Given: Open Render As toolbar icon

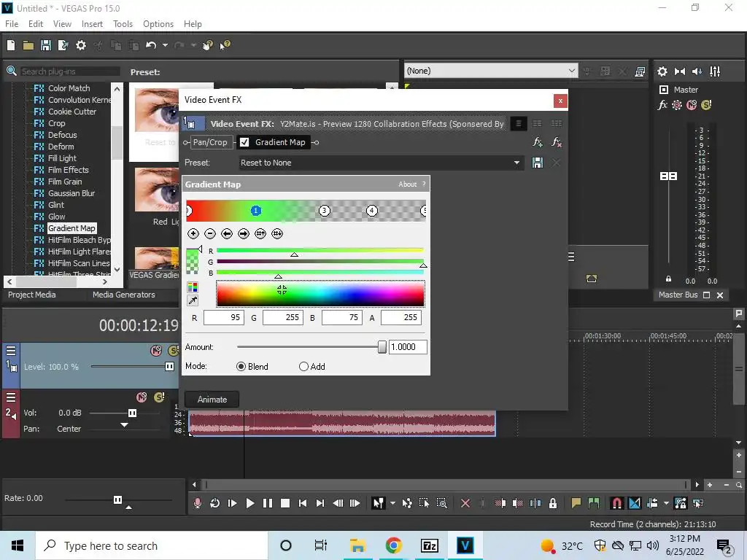Looking at the screenshot, I should coord(63,45).
